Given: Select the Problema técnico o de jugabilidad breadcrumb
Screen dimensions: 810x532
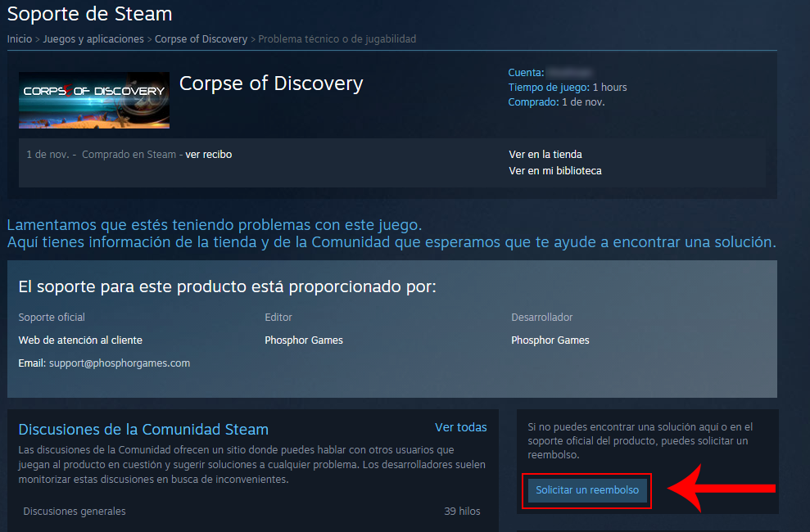Looking at the screenshot, I should tap(337, 39).
